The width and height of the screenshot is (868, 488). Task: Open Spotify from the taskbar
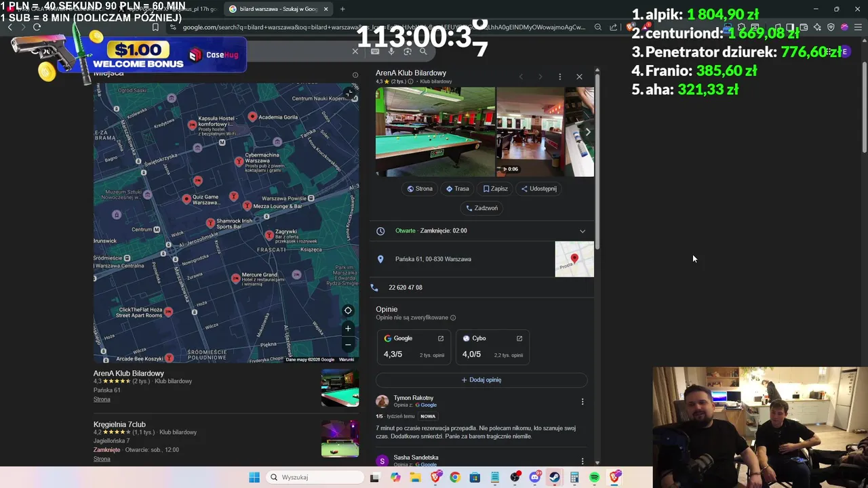pyautogui.click(x=594, y=477)
